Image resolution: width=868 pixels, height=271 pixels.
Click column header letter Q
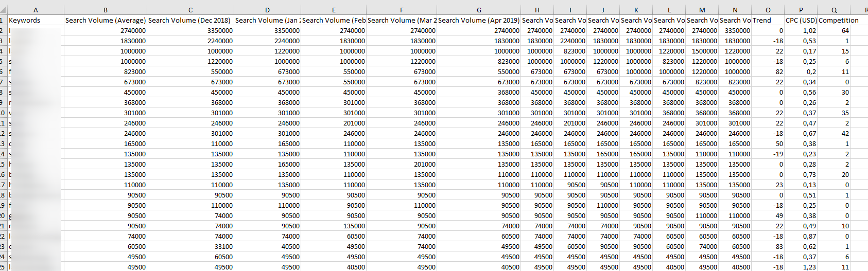point(834,10)
